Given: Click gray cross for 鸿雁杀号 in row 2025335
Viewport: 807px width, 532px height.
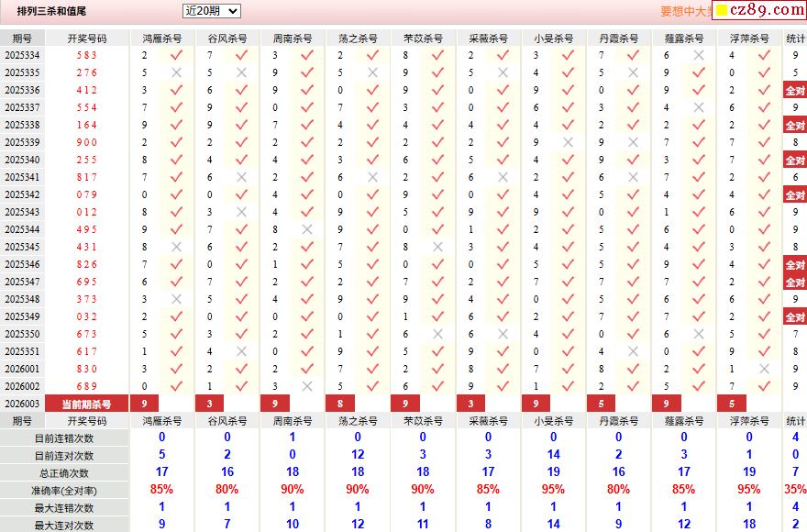Looking at the screenshot, I should coord(176,72).
